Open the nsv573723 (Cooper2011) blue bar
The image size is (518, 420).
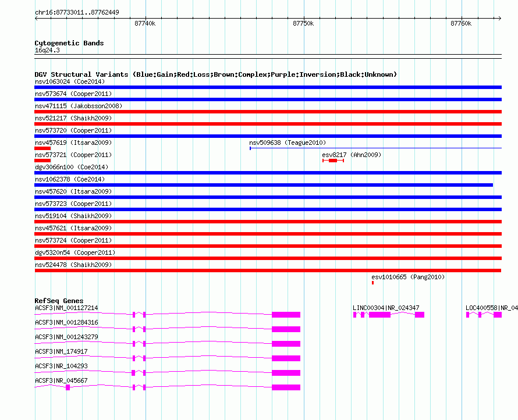point(268,209)
